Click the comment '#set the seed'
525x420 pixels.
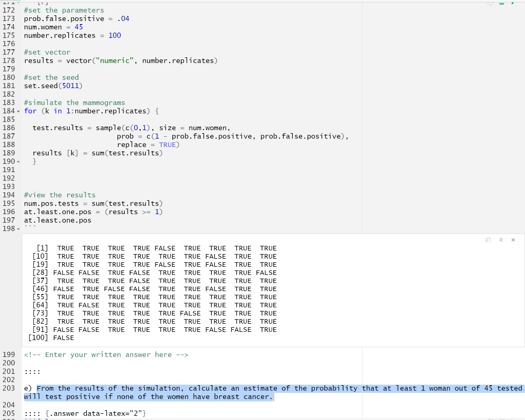51,77
